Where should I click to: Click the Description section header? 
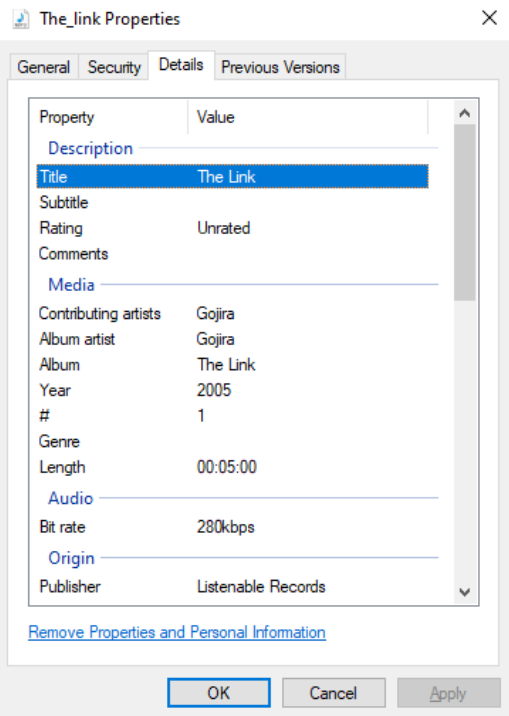(x=90, y=148)
